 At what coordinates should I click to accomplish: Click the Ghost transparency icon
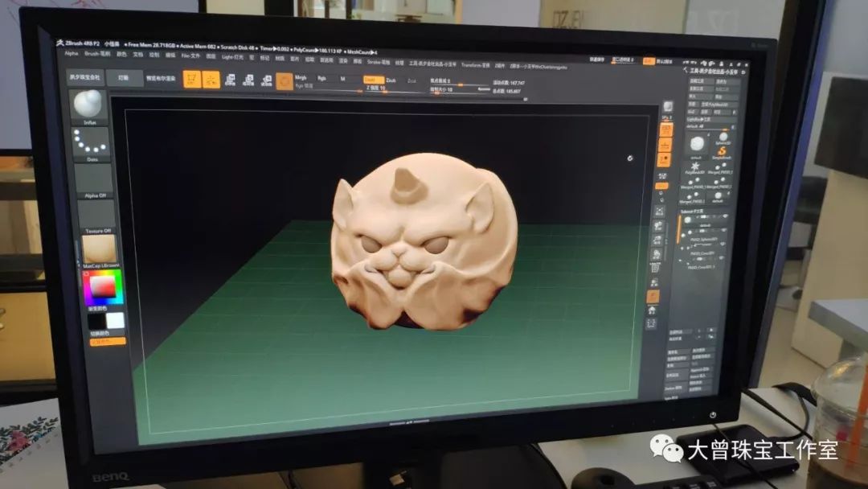pyautogui.click(x=653, y=282)
